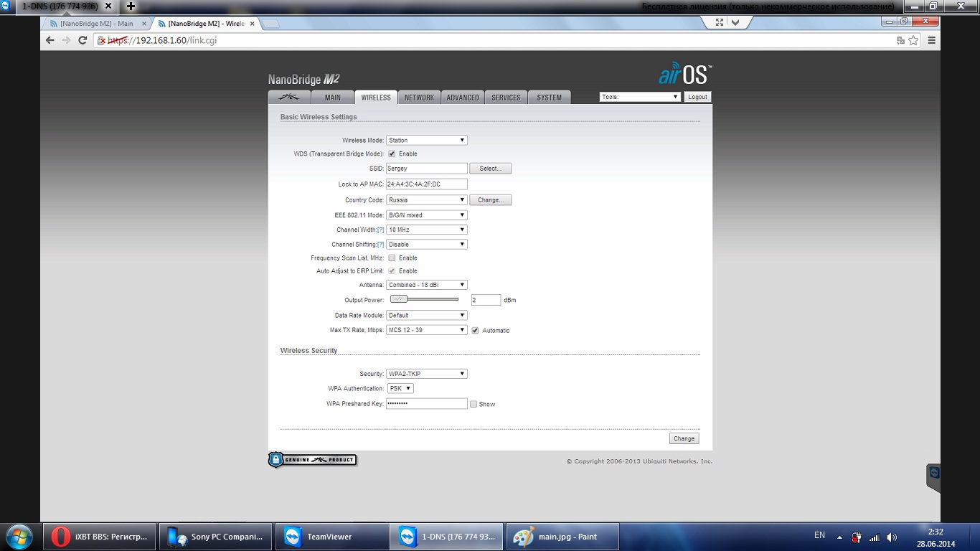Show hidden system tray icons
980x551 pixels.
click(x=839, y=537)
